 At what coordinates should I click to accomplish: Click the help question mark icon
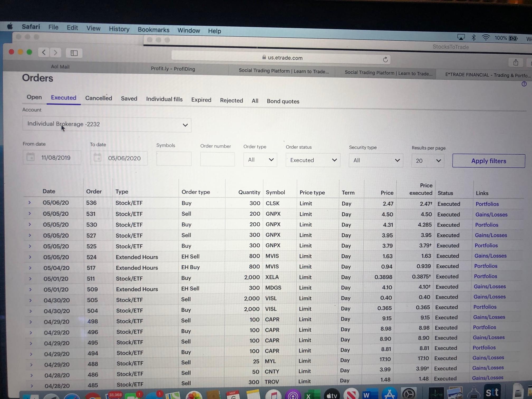(524, 84)
